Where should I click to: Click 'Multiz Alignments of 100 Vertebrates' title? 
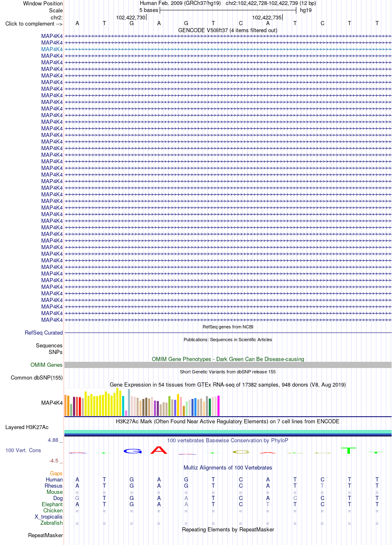[228, 467]
